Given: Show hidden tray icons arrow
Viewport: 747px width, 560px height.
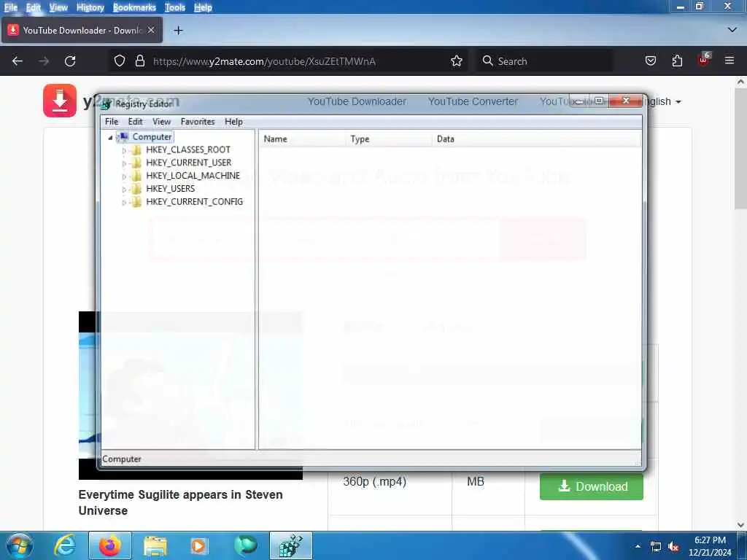Looking at the screenshot, I should 638,546.
